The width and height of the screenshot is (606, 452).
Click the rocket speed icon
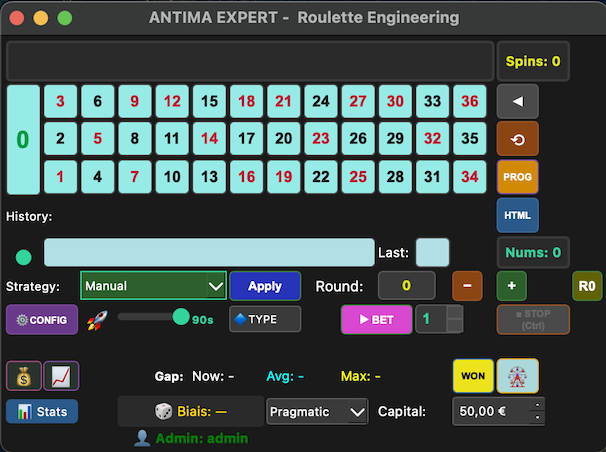tap(97, 320)
